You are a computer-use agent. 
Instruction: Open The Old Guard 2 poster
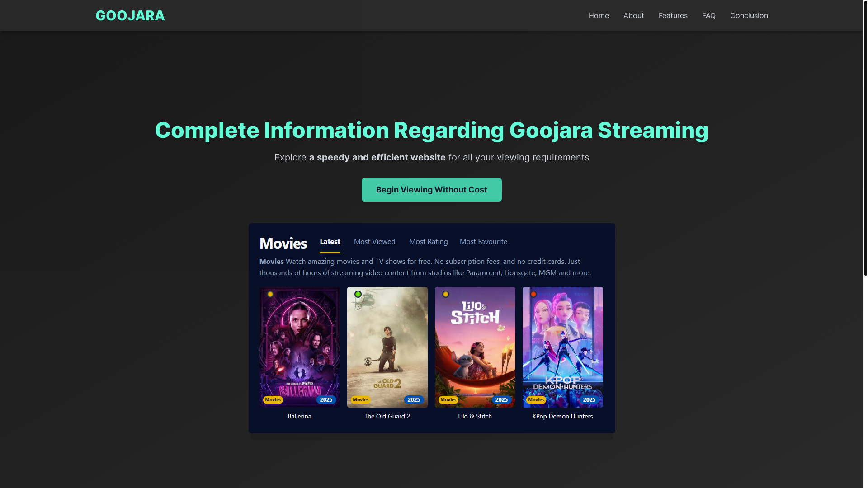[387, 347]
